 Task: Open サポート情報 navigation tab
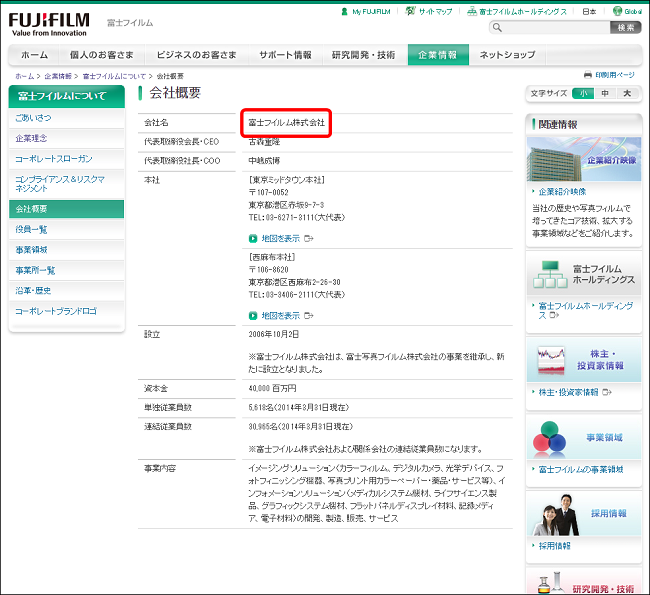pyautogui.click(x=285, y=55)
